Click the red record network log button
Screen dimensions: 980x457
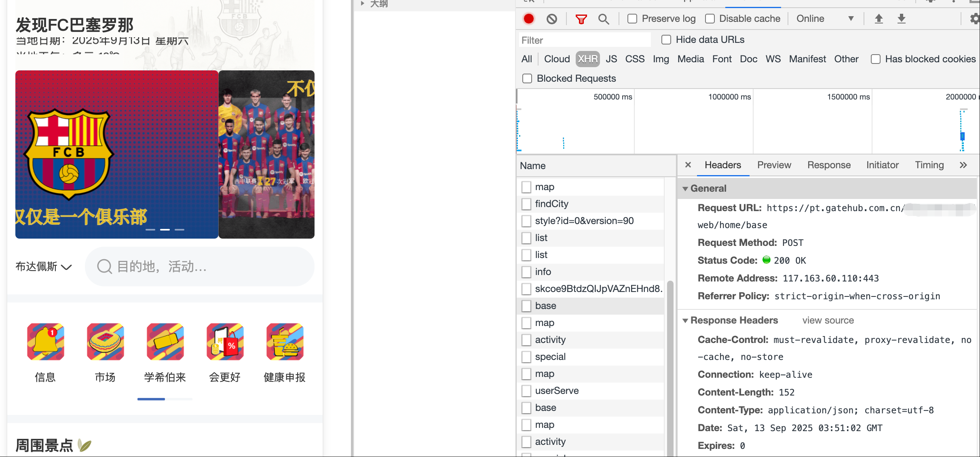[528, 19]
